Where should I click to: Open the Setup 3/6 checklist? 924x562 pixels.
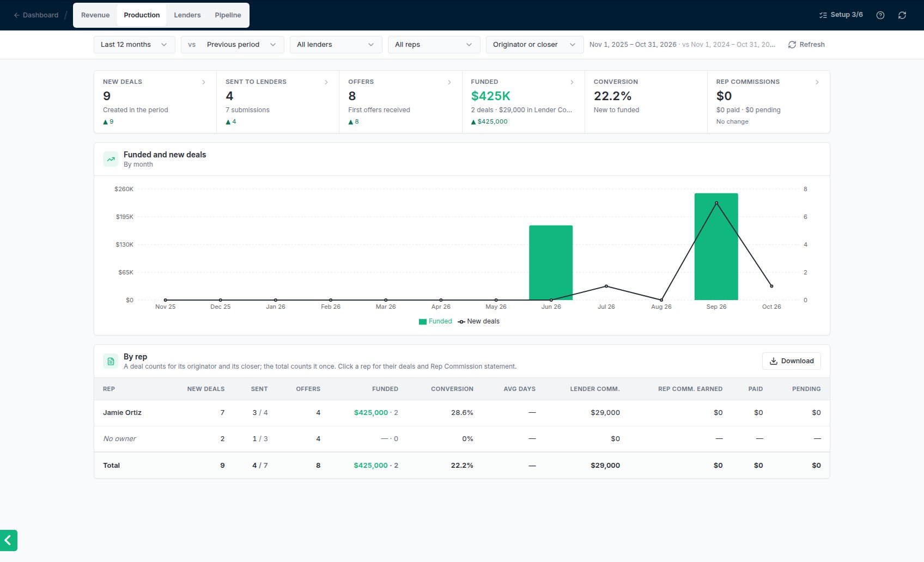(841, 15)
